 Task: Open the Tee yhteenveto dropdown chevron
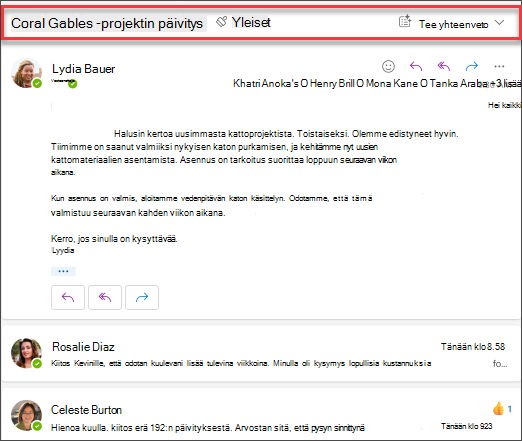point(499,23)
